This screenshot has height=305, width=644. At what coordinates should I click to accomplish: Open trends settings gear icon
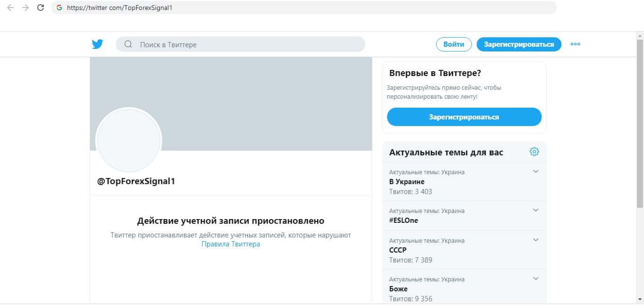(x=534, y=152)
